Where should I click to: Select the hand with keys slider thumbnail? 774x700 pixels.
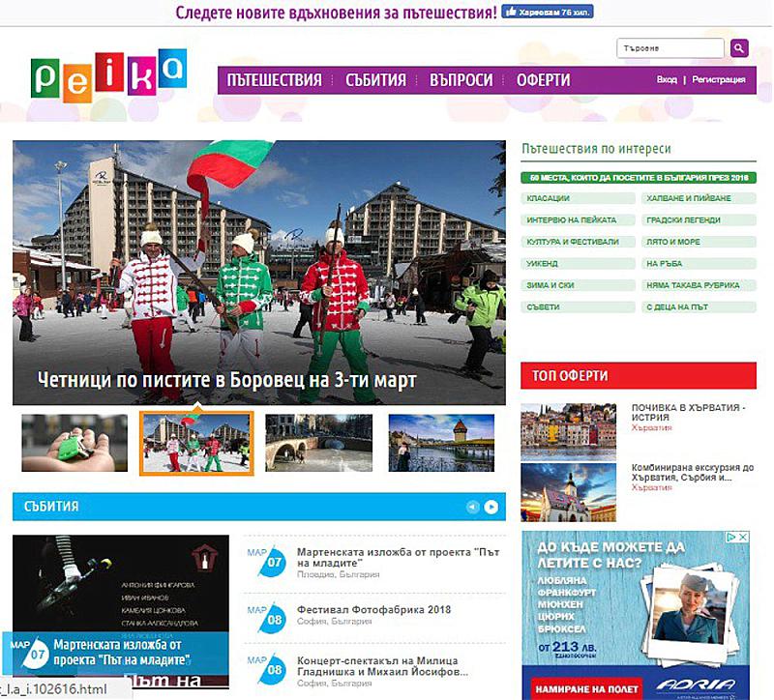point(74,443)
